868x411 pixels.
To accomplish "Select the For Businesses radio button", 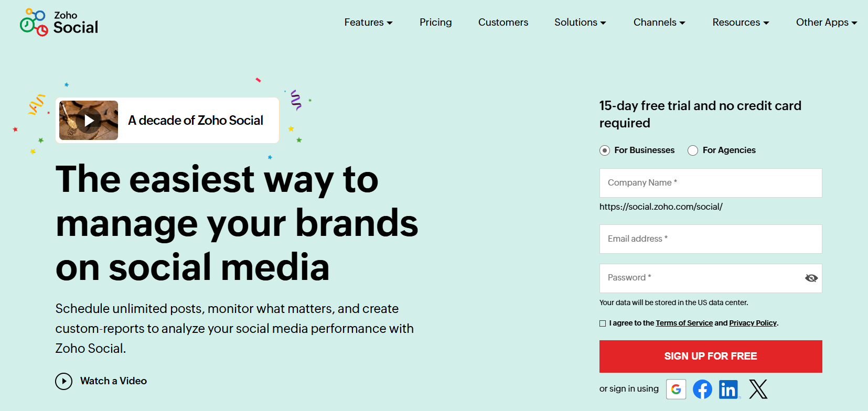I will tap(605, 150).
